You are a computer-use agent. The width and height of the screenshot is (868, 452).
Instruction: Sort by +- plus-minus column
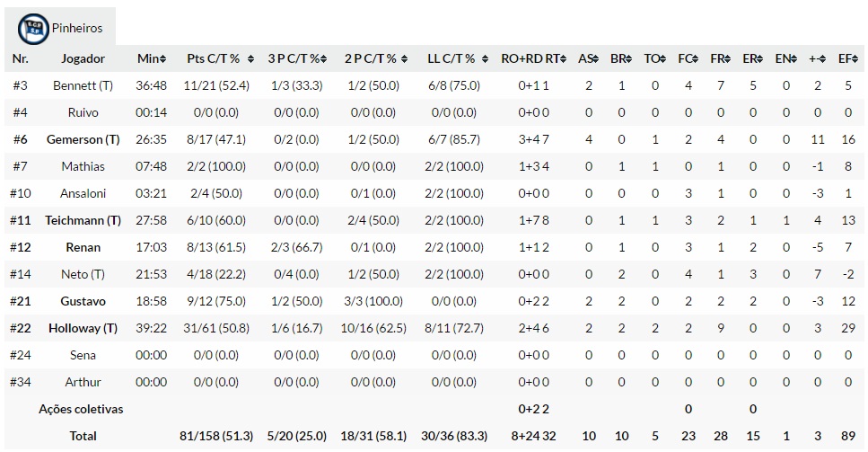click(817, 58)
